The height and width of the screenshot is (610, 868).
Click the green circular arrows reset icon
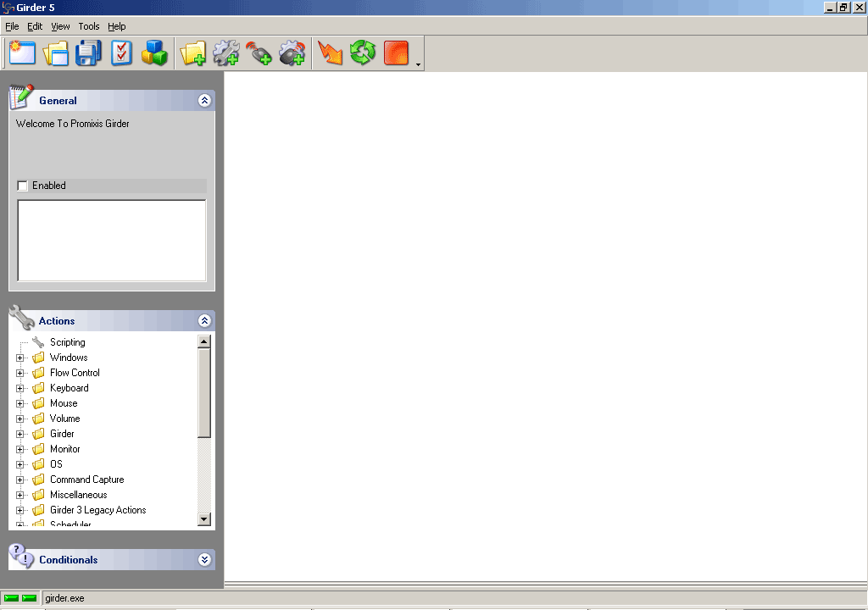363,53
